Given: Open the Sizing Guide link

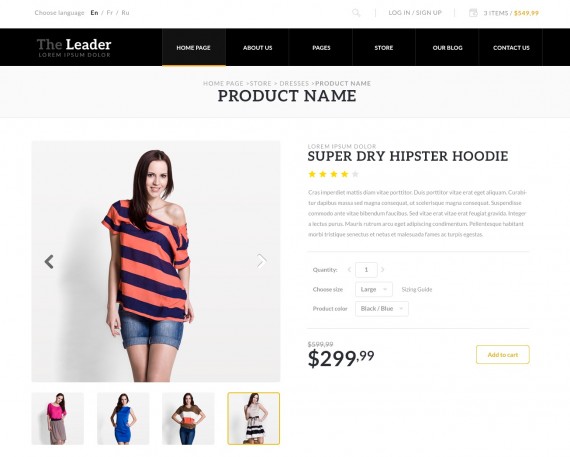Looking at the screenshot, I should 417,289.
